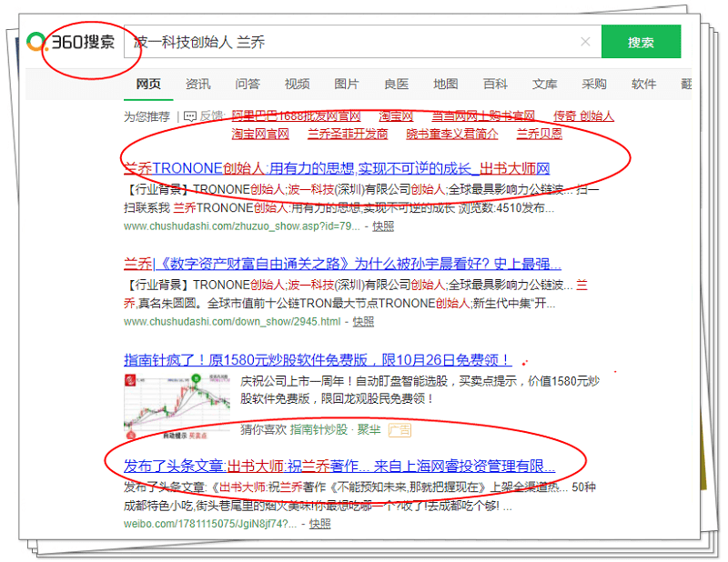Click the URL www.chushudashi.com/zhuzuo_show.asp?id=79...
Image resolution: width=728 pixels, height=562 pixels.
pyautogui.click(x=242, y=226)
